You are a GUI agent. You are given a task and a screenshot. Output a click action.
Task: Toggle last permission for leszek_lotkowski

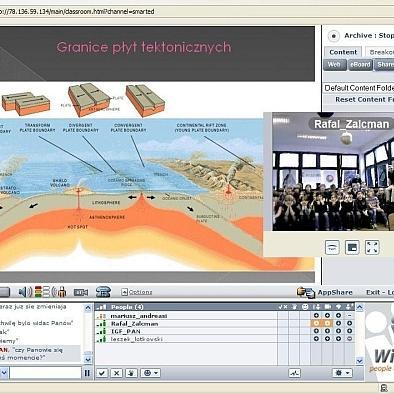pos(349,339)
